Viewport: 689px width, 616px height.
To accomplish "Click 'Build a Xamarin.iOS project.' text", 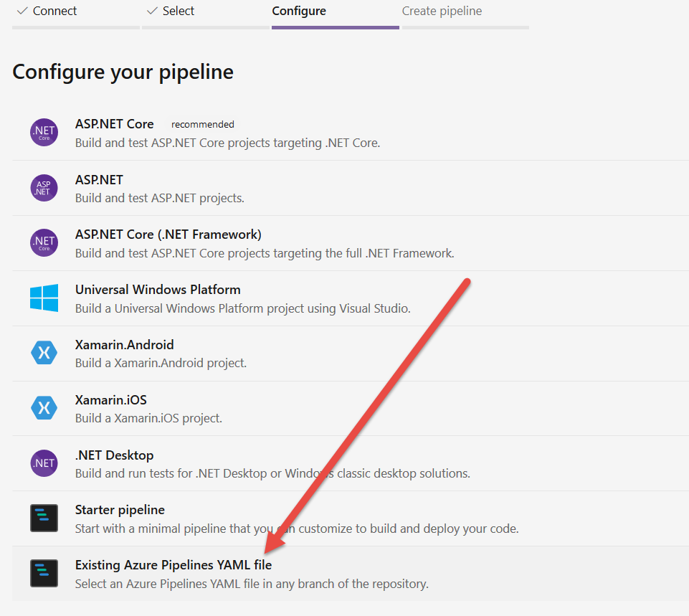I will point(148,418).
